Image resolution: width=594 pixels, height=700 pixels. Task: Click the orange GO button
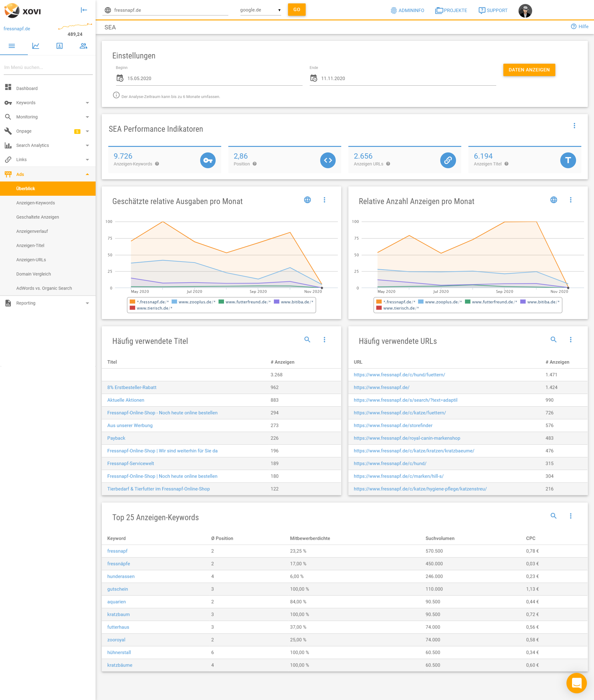(x=297, y=10)
